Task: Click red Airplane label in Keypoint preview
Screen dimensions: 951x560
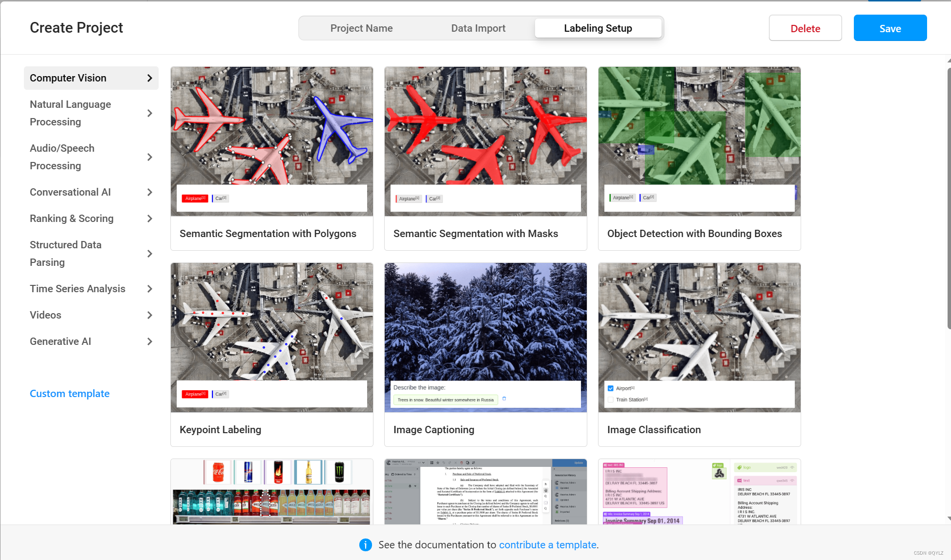Action: click(x=195, y=394)
